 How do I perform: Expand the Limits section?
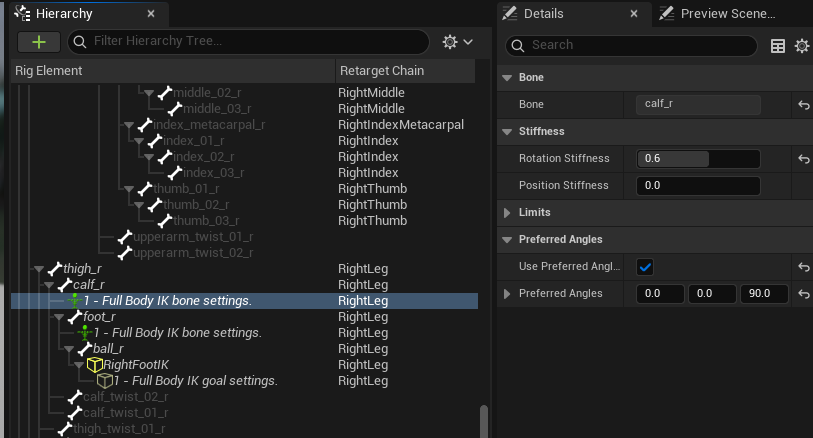click(x=507, y=213)
